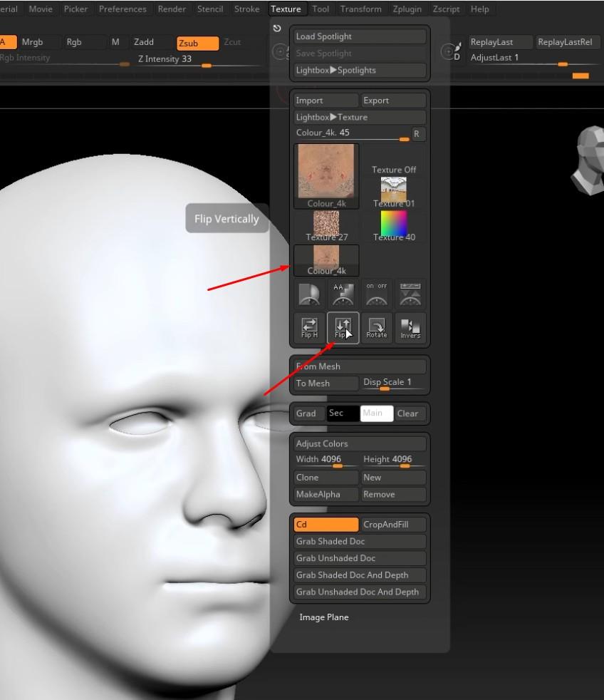604x700 pixels.
Task: Click Grab Shaded Doc
Action: [x=360, y=541]
